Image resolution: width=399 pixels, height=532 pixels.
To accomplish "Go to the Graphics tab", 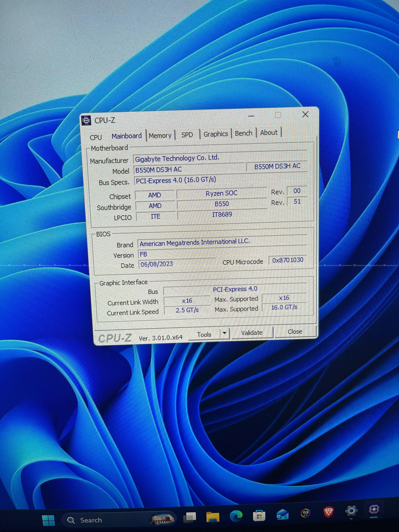I will tap(216, 134).
